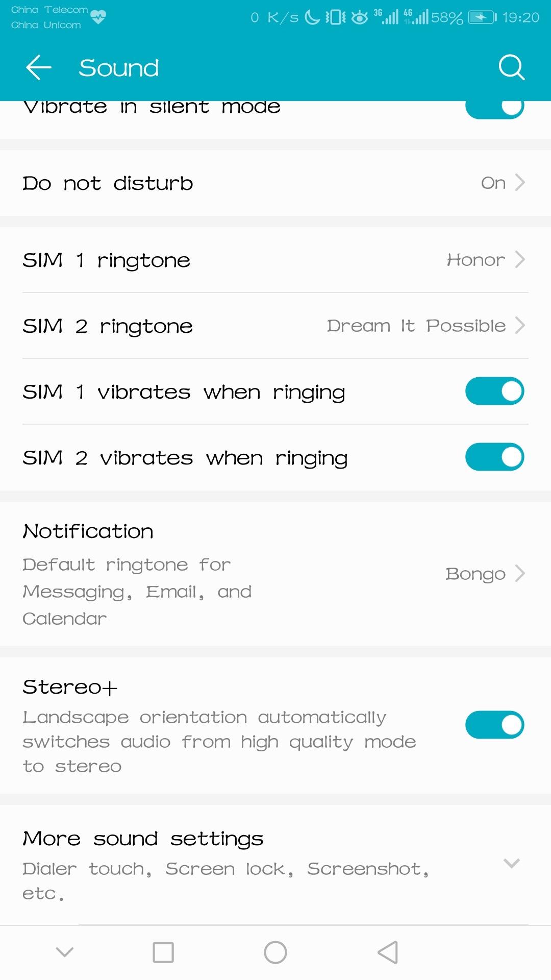This screenshot has width=551, height=980.
Task: Tap the Dream It Possible ringtone value
Action: (x=416, y=326)
